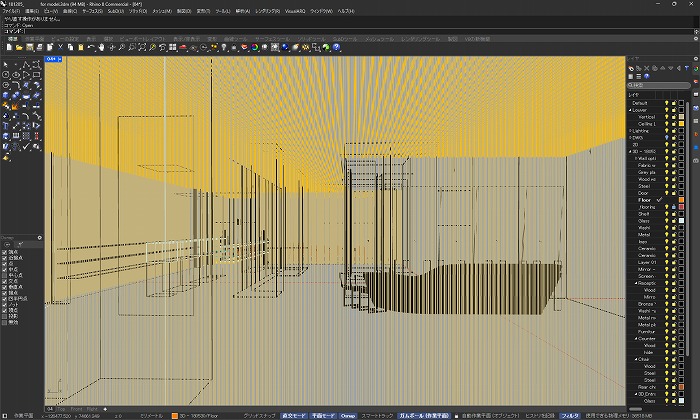Toggle the 中点 osnap checkbox

click(x=4, y=270)
